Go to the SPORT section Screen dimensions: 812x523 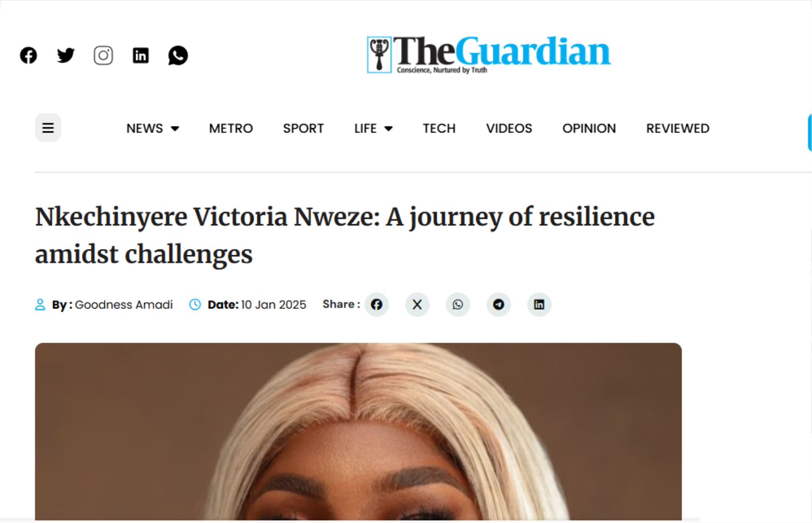(x=303, y=129)
